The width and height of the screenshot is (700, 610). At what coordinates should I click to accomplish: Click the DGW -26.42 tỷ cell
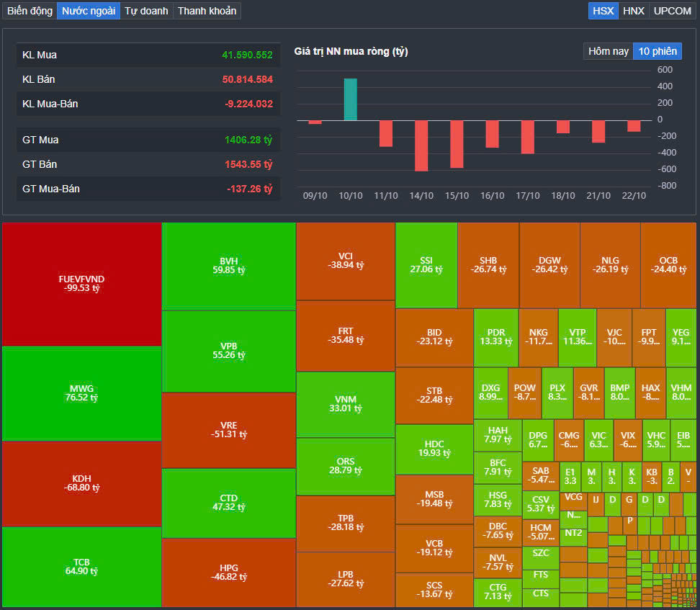549,265
